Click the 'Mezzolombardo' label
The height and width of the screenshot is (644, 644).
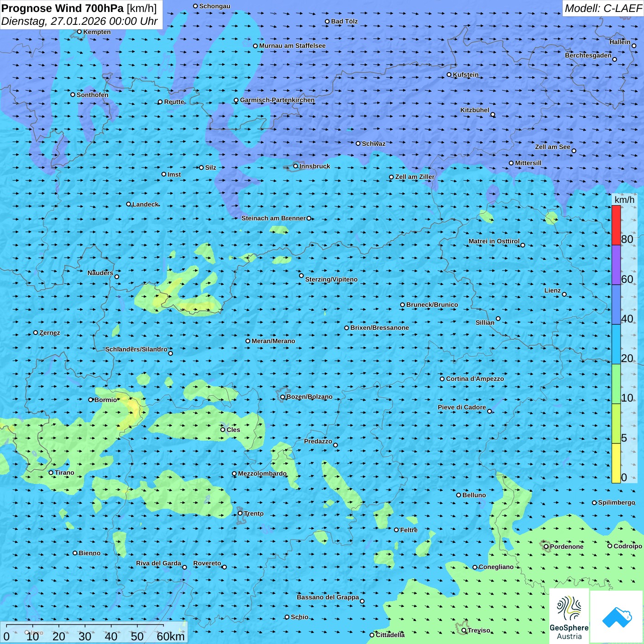262,473
